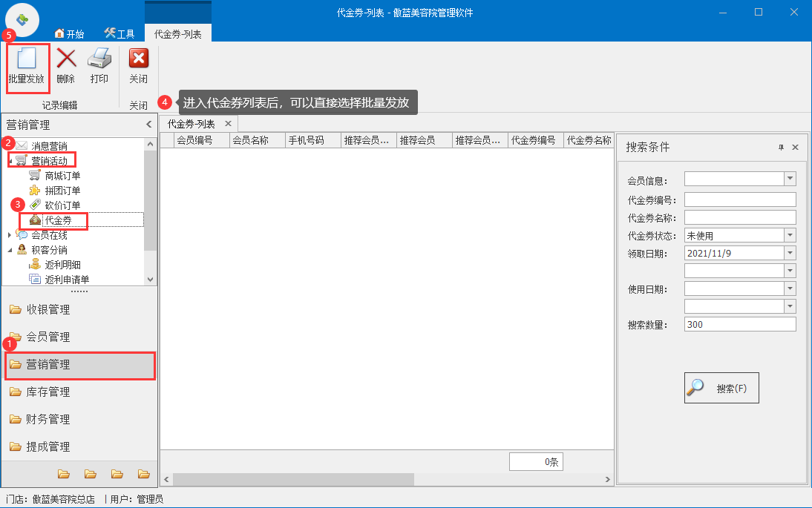The height and width of the screenshot is (508, 812).
Task: Collapse the 积客分销 tree node arrow
Action: pos(10,250)
